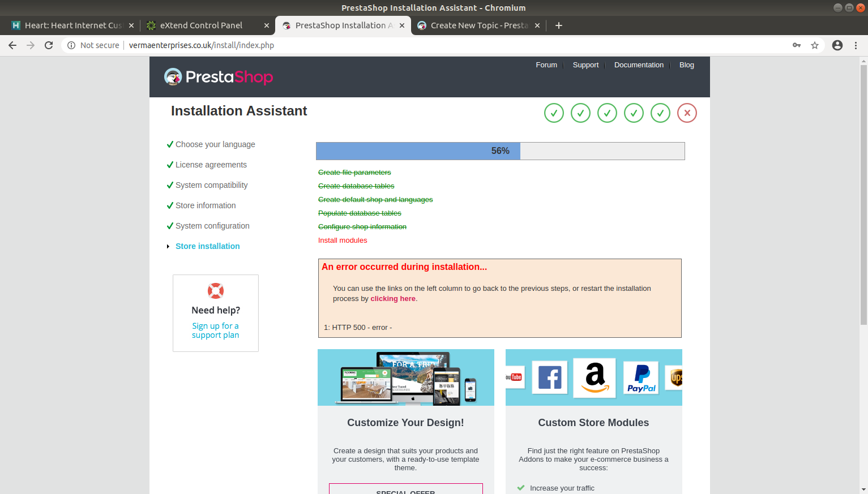The image size is (868, 494).
Task: Click the An error occurred during installation heading
Action: [x=404, y=267]
